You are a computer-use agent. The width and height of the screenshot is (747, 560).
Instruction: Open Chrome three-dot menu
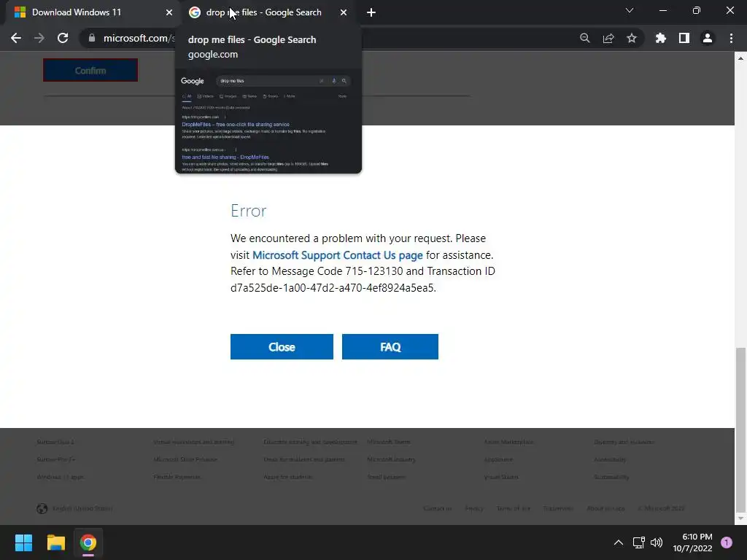pyautogui.click(x=731, y=38)
